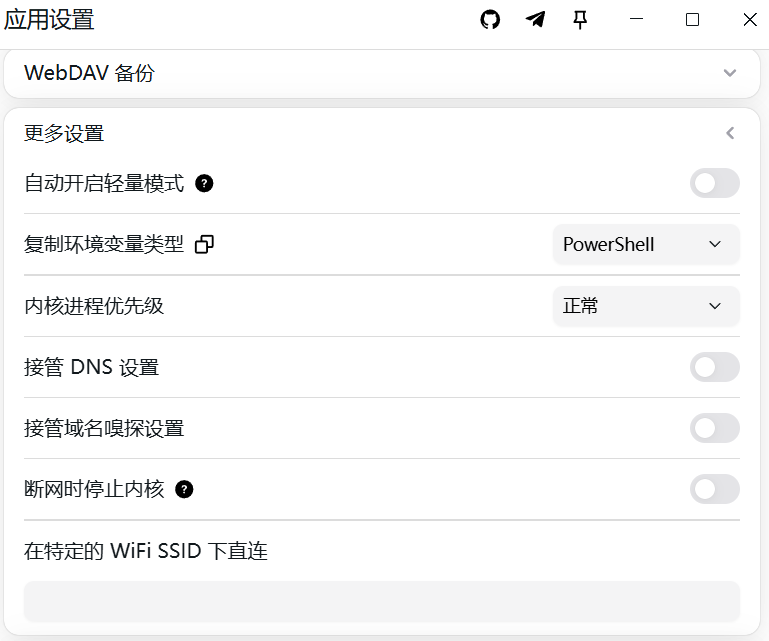Show help for 自动开启轻量模式

(x=204, y=183)
